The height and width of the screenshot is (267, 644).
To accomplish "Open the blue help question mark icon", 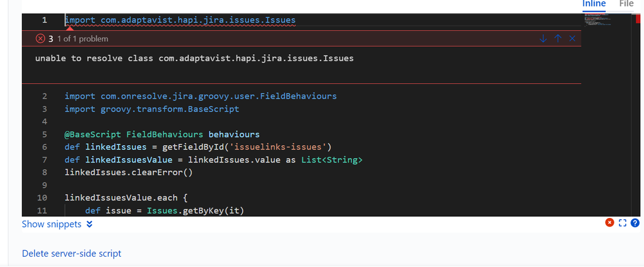I will click(x=635, y=222).
